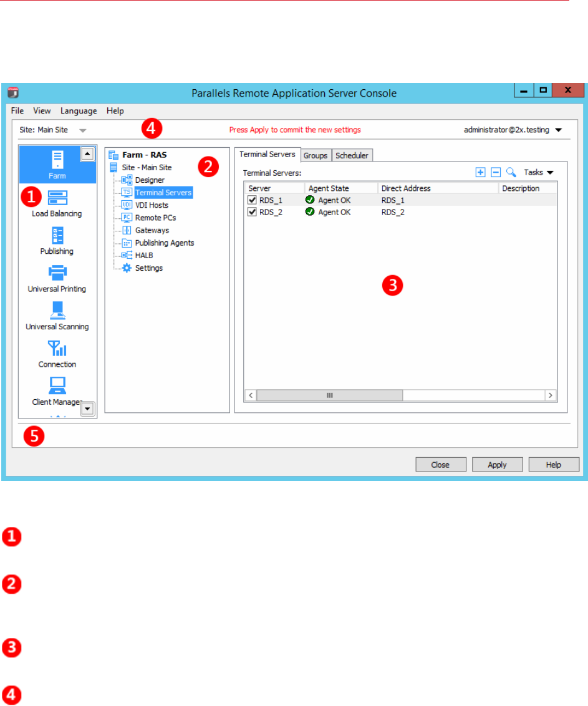The image size is (588, 706).
Task: Click the find magnifier icon
Action: [511, 172]
